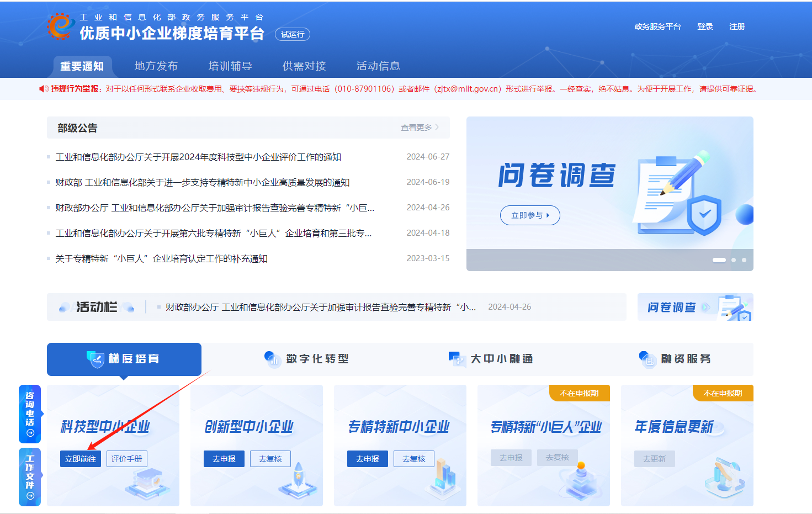
Task: Click the speaker icon beside 违规行为举报
Action: click(x=43, y=89)
